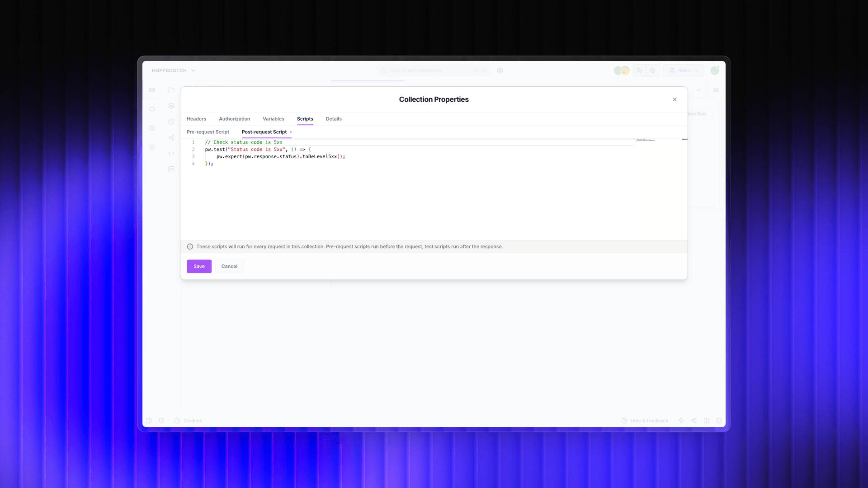Image resolution: width=868 pixels, height=488 pixels.
Task: Open Settings from the left sidebar gear
Action: coord(152,146)
